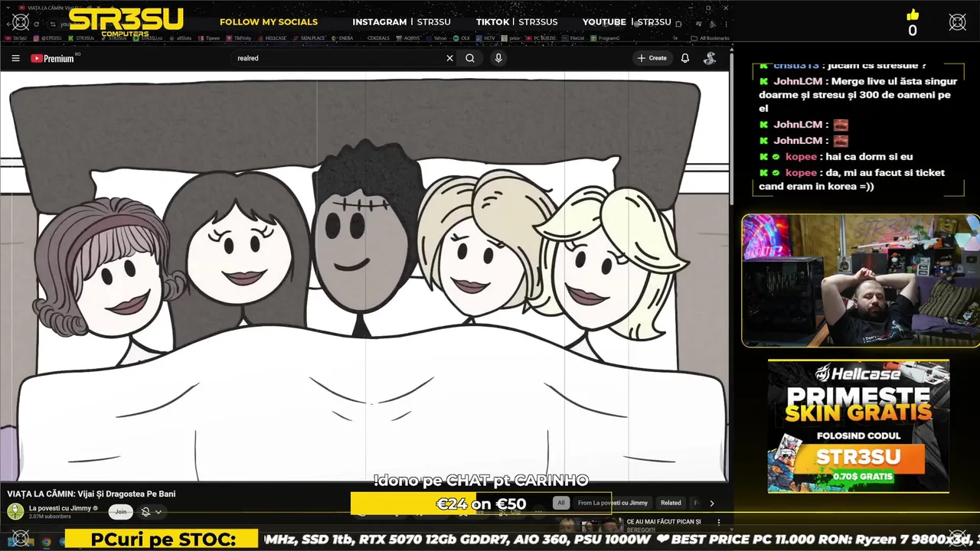Select 'From La povesti cu Jimmy' chip

coord(612,503)
